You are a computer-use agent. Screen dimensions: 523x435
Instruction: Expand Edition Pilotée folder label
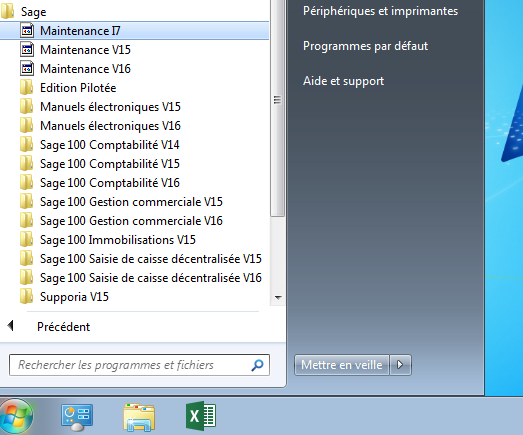[x=78, y=88]
